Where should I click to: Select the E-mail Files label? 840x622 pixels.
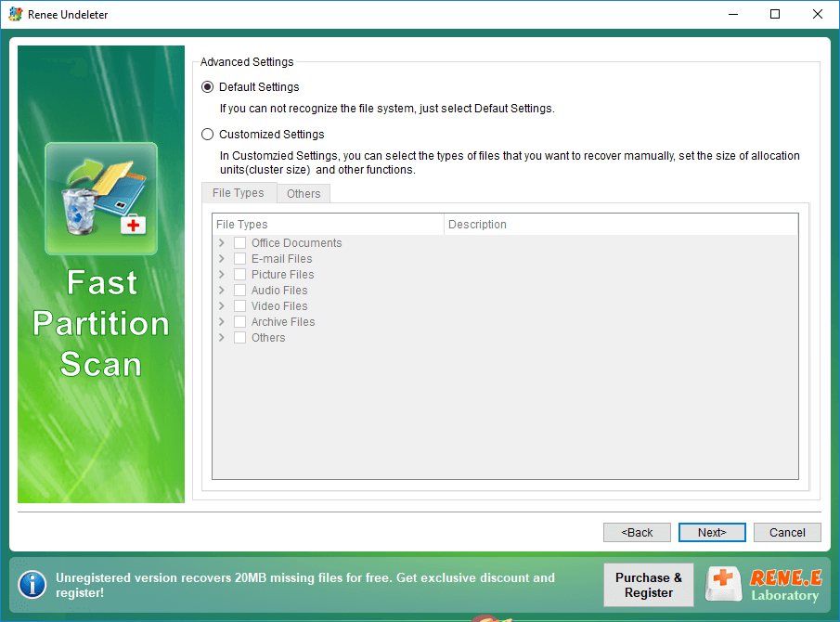282,259
